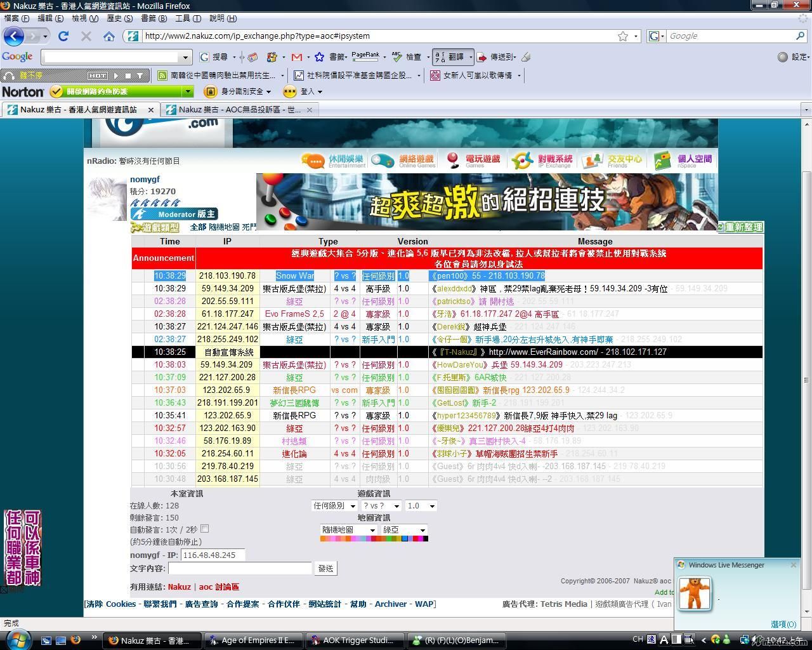The height and width of the screenshot is (650, 812).
Task: Pick the blue selected swatch in palette
Action: tap(405, 539)
